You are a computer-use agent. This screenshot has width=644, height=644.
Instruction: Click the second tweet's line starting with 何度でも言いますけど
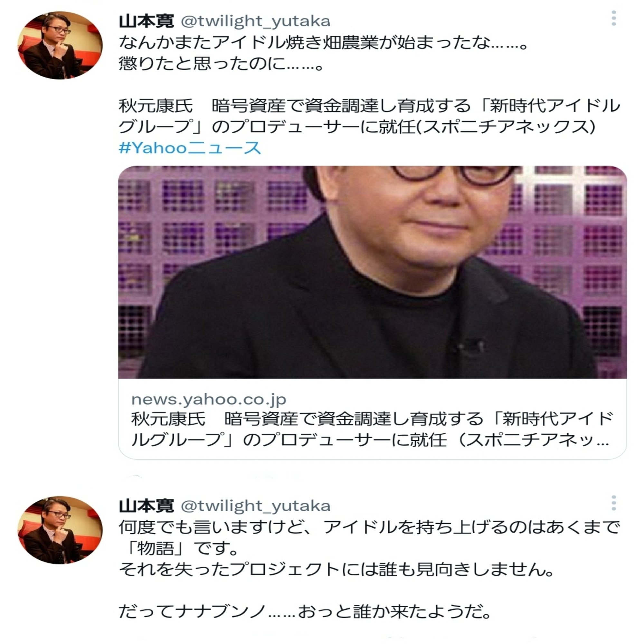click(x=369, y=527)
